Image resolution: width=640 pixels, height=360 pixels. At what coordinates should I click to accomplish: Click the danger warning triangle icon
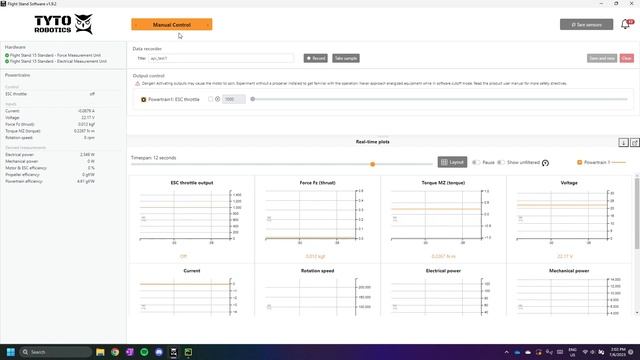pos(138,83)
